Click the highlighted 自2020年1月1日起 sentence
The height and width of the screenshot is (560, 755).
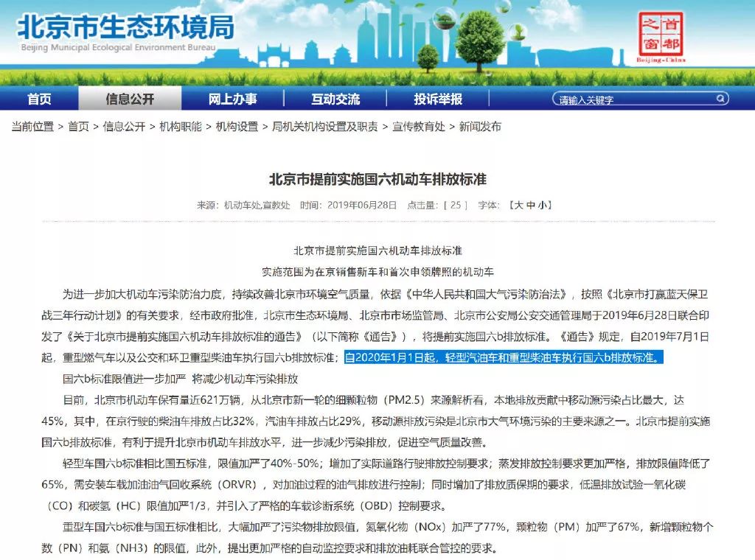point(504,358)
